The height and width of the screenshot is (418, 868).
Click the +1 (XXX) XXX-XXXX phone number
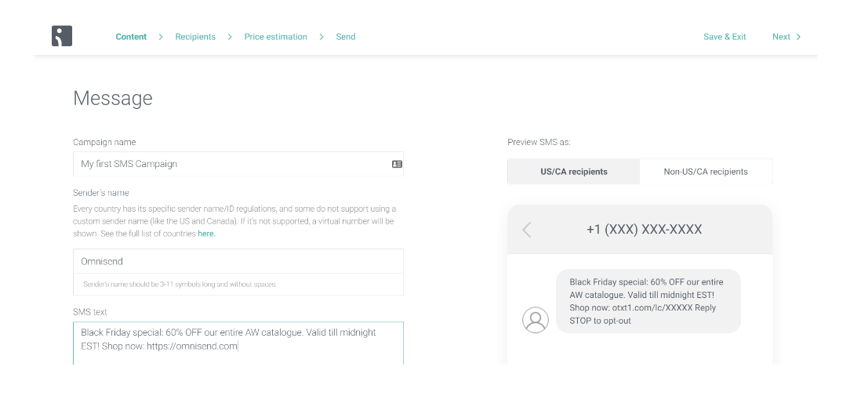click(645, 229)
